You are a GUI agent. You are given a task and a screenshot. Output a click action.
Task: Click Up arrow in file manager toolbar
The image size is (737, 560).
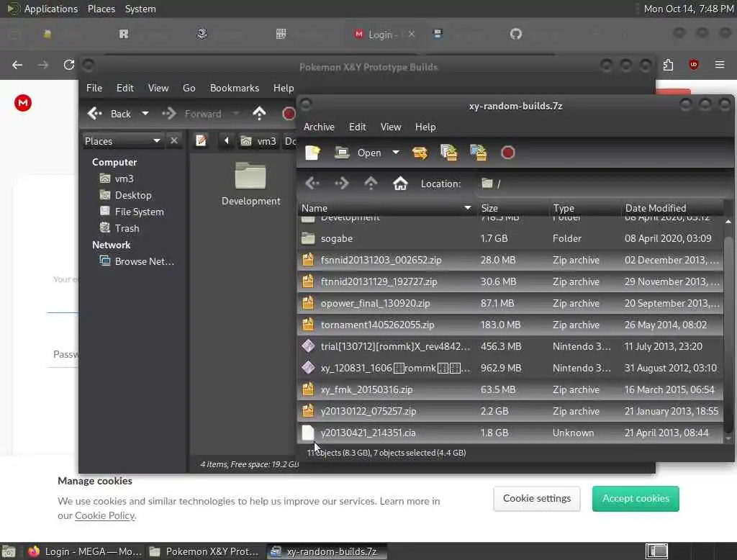click(259, 114)
